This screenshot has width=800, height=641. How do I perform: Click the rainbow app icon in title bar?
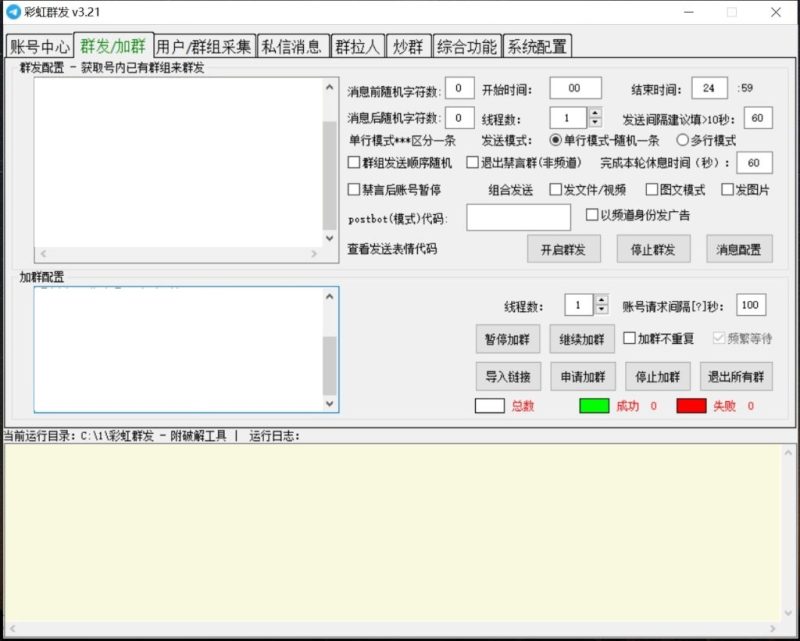(x=12, y=13)
